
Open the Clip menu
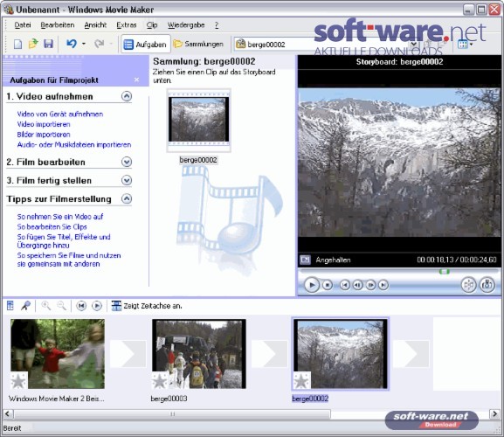pos(152,24)
